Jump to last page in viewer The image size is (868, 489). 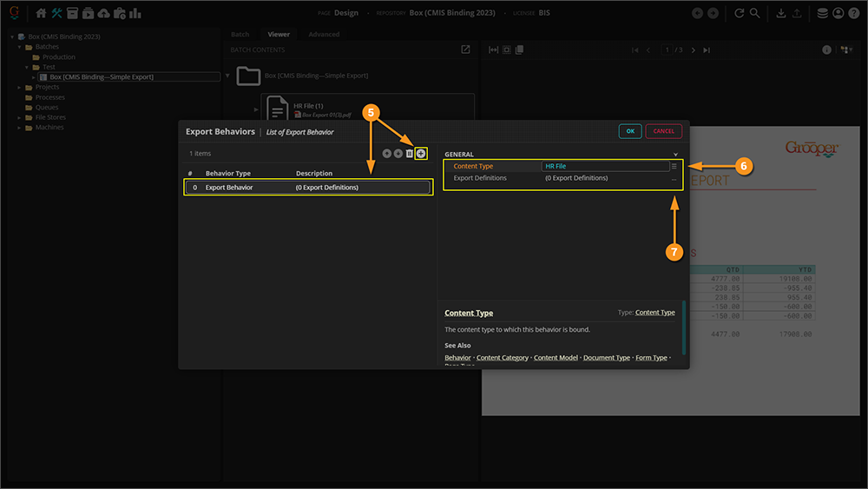point(707,50)
